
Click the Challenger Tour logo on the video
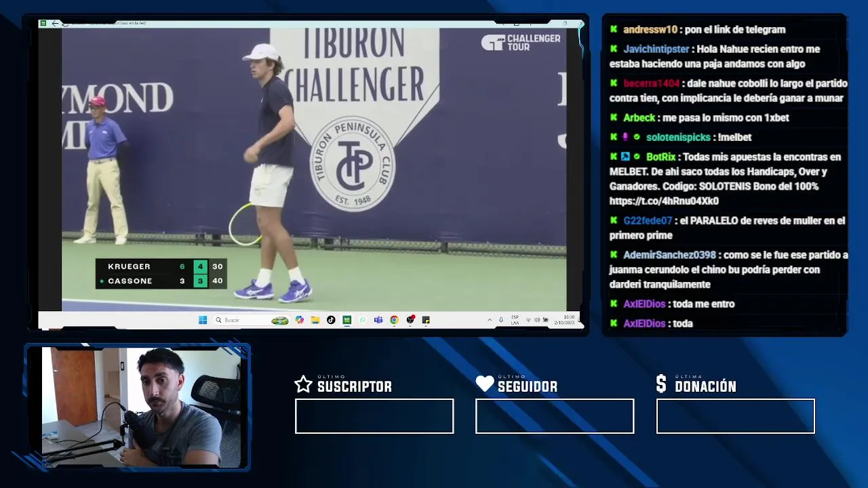coord(521,43)
